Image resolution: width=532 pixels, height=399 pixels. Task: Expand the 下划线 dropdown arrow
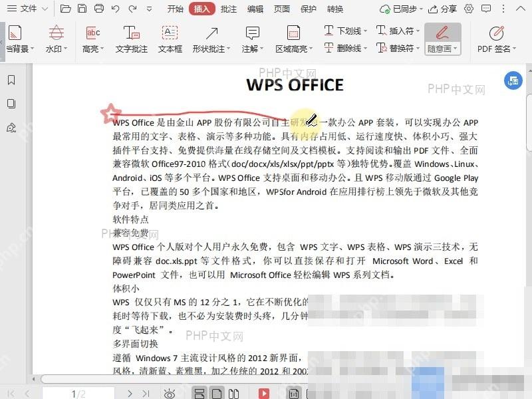click(x=365, y=31)
